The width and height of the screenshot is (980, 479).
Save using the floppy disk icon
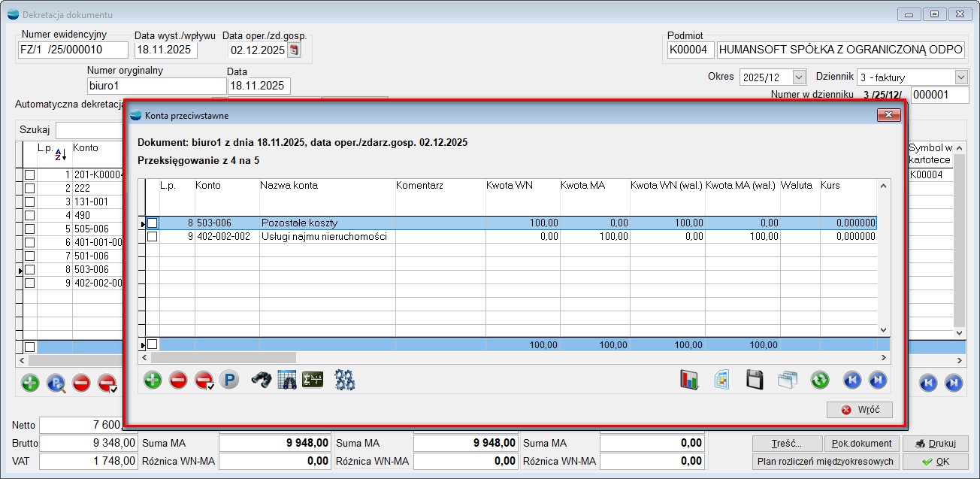pos(755,380)
